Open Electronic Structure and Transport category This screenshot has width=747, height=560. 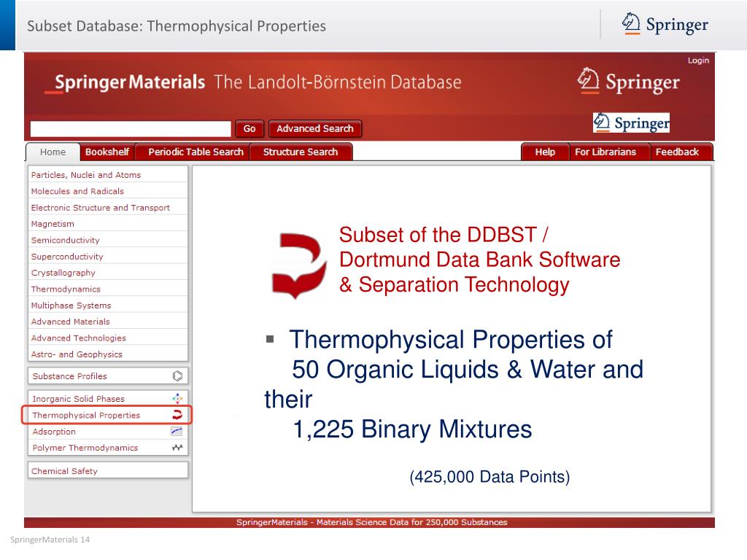108,208
